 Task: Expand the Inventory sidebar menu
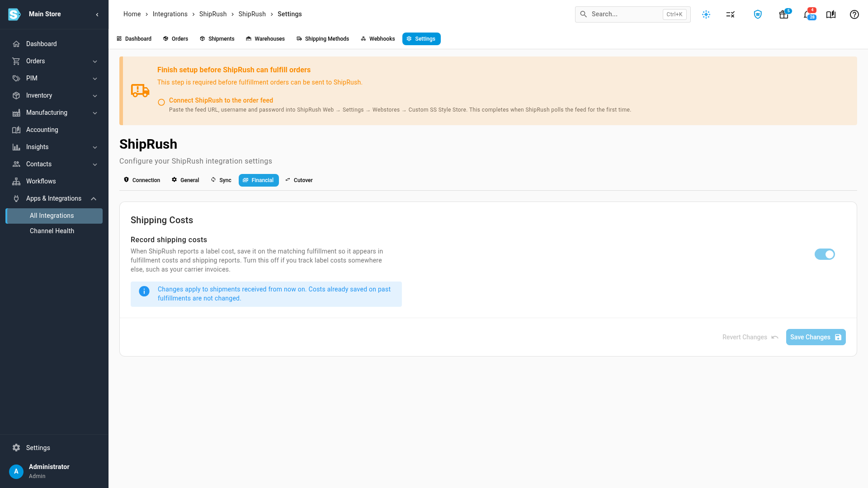[x=54, y=95]
